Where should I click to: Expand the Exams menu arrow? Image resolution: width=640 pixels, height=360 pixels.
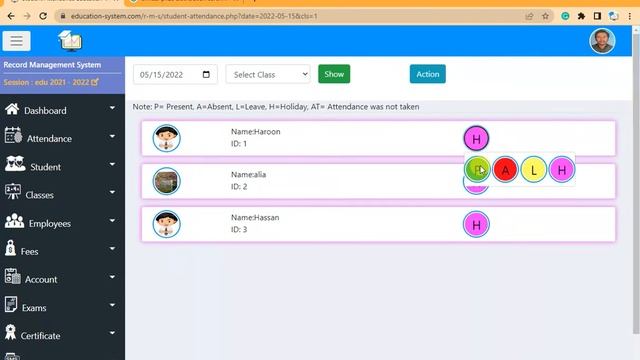point(112,305)
